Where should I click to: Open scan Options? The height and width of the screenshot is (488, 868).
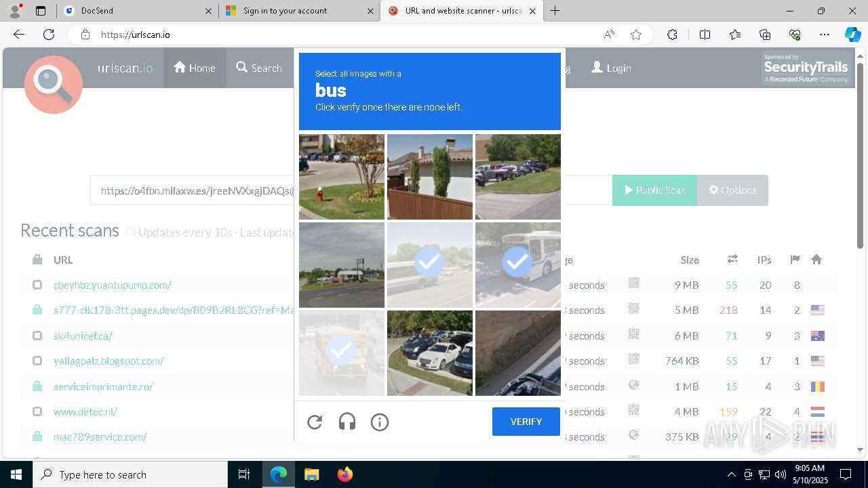pos(732,190)
